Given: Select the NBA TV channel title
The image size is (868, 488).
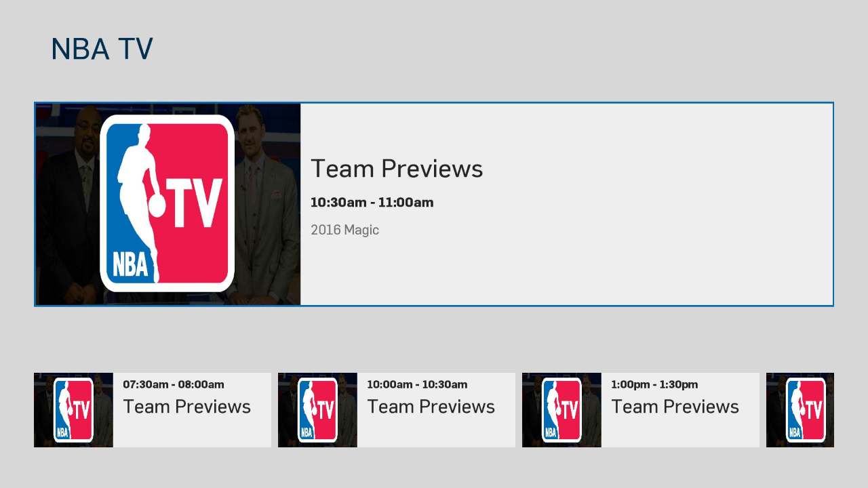Looking at the screenshot, I should pos(101,48).
